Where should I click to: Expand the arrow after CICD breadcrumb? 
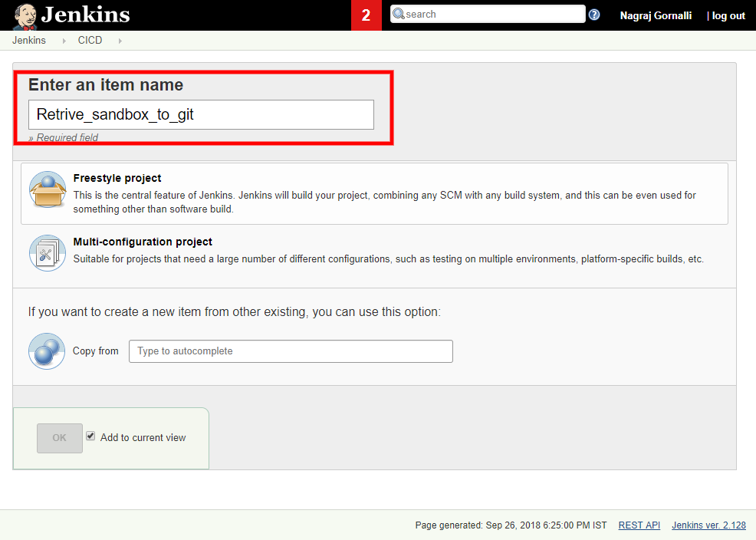point(120,41)
